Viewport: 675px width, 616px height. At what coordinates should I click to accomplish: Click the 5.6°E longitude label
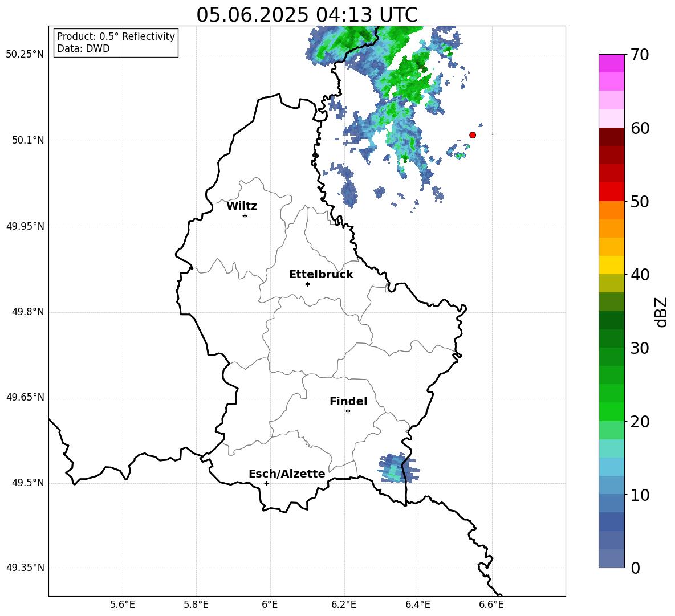[x=123, y=605]
